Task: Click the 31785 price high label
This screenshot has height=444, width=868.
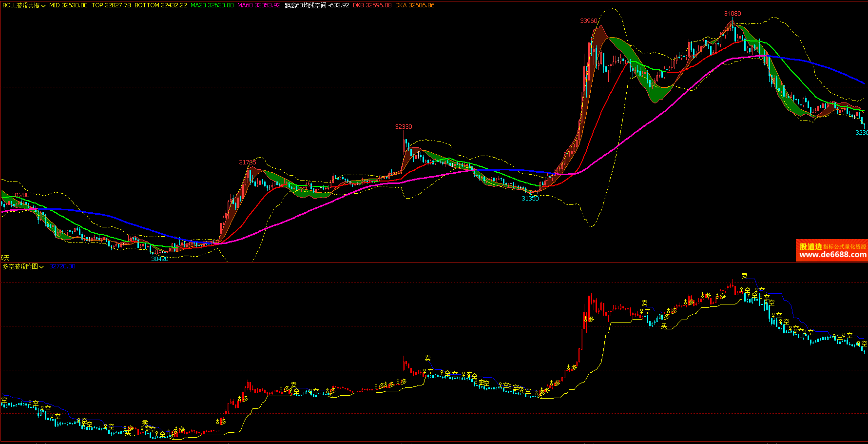Action: [247, 162]
